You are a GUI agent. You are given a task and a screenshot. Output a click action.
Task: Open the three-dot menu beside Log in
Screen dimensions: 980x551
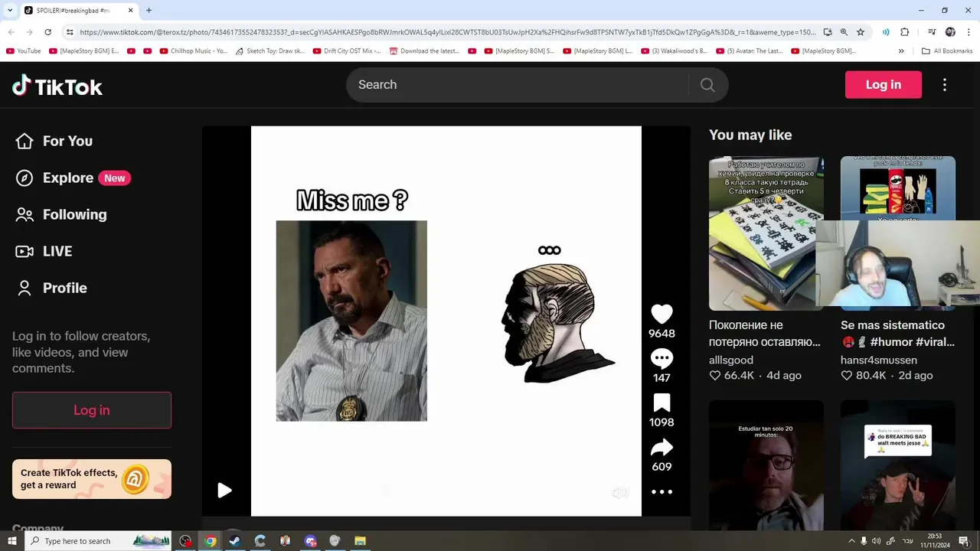pos(944,85)
